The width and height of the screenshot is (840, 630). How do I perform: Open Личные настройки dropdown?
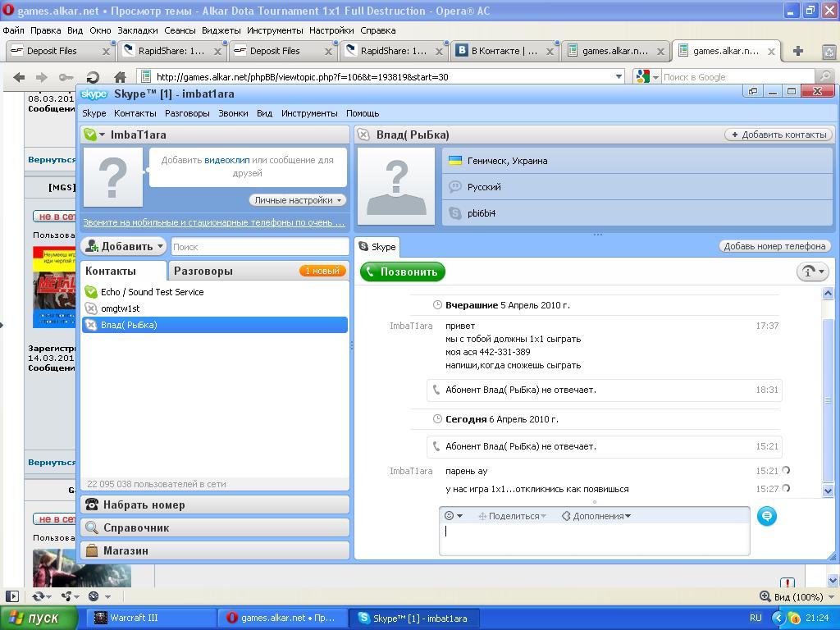pyautogui.click(x=297, y=200)
